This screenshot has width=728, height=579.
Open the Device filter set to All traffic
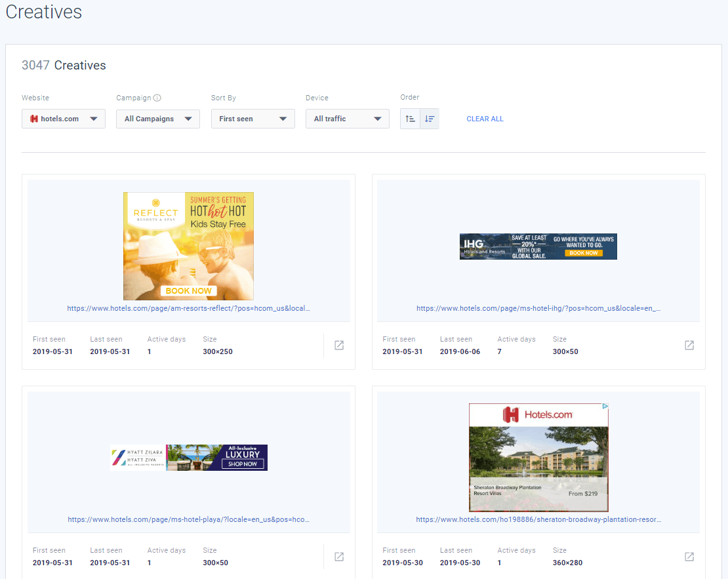(347, 119)
